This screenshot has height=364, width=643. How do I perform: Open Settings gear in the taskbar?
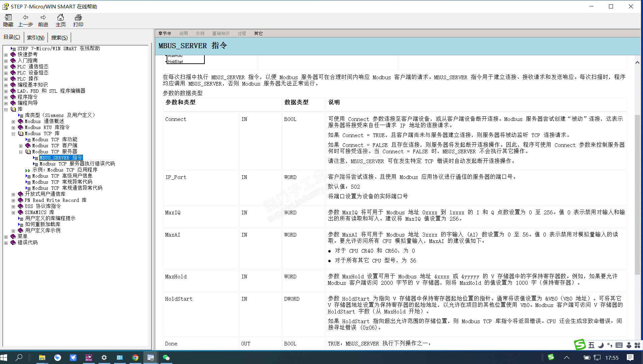click(104, 358)
